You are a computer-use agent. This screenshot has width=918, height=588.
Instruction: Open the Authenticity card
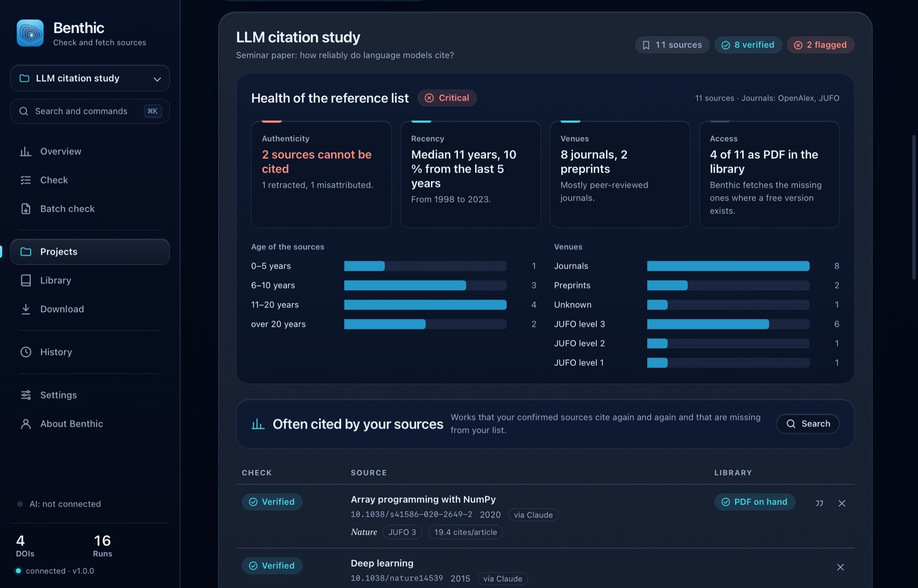(321, 174)
